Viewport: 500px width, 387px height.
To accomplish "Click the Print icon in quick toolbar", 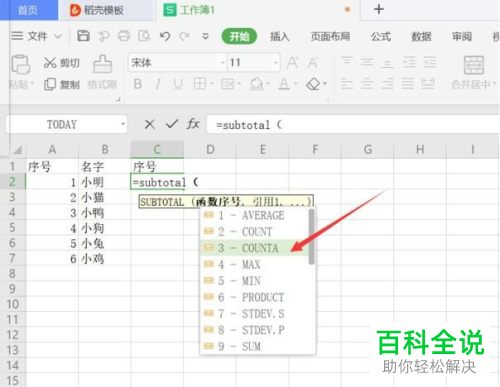I will 124,36.
